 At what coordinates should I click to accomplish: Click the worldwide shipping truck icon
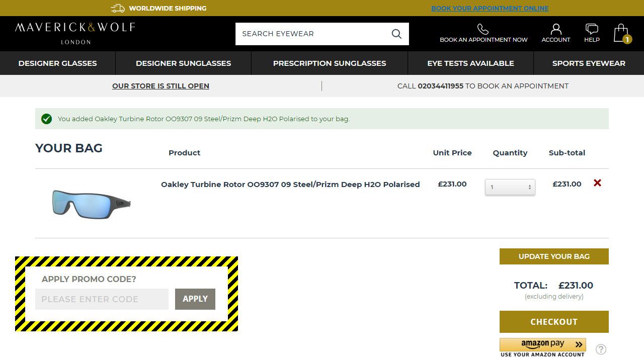pyautogui.click(x=118, y=8)
